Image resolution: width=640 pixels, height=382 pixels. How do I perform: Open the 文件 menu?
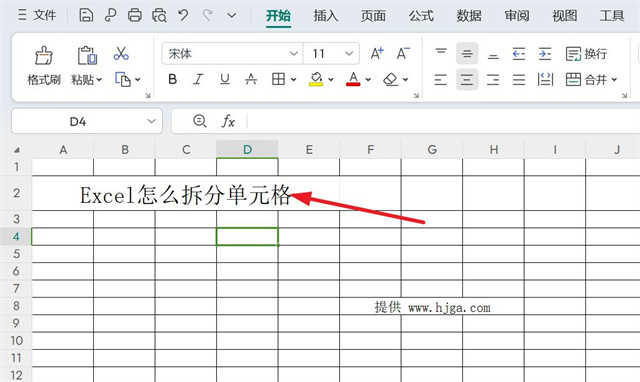(37, 16)
